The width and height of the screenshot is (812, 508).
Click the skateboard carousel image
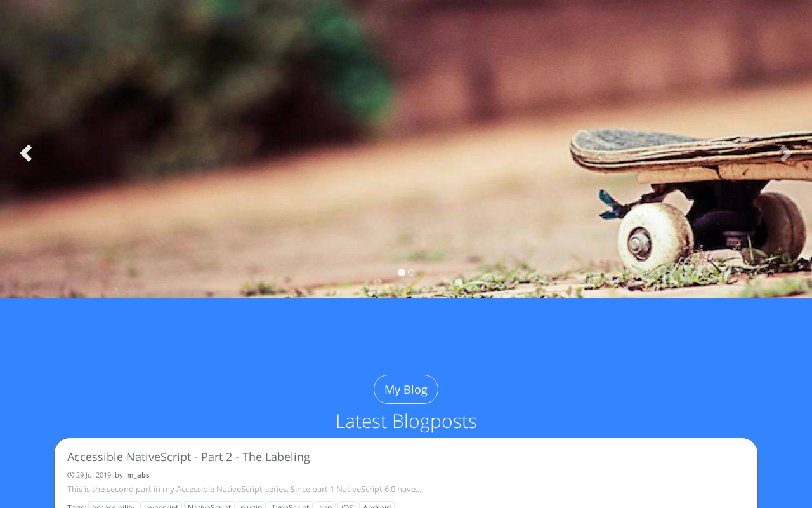(x=406, y=149)
